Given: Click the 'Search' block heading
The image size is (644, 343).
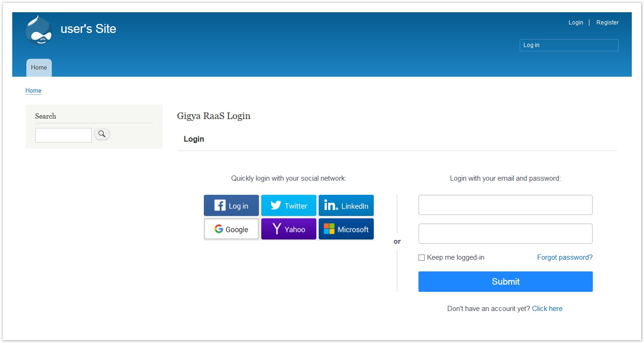Looking at the screenshot, I should pos(46,116).
